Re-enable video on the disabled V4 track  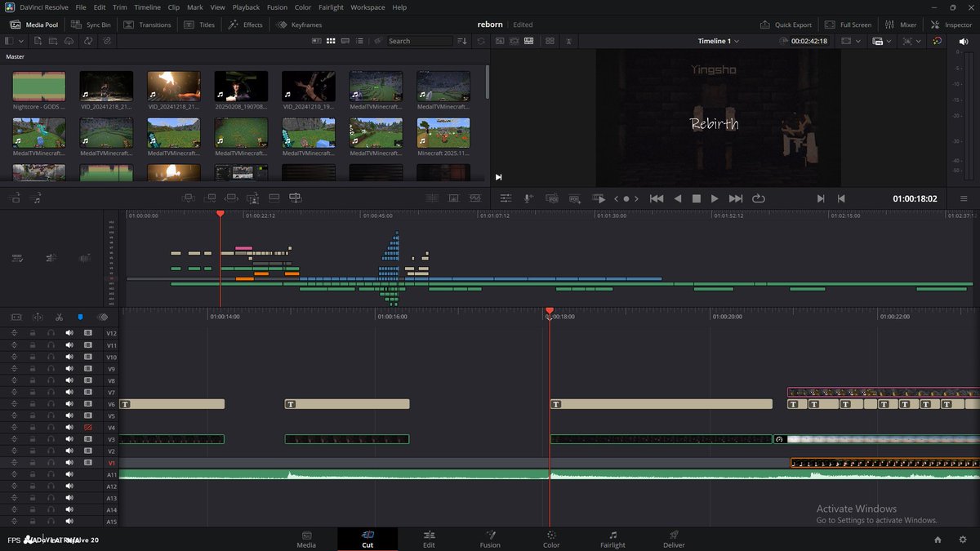[x=88, y=427]
